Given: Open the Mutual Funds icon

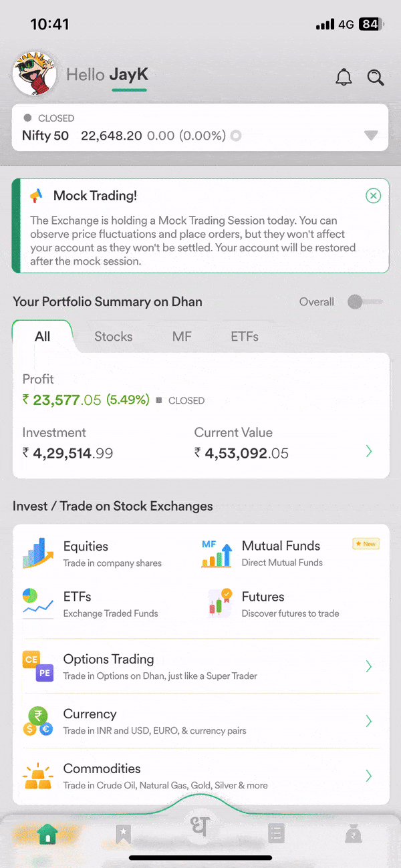Looking at the screenshot, I should click(x=217, y=553).
